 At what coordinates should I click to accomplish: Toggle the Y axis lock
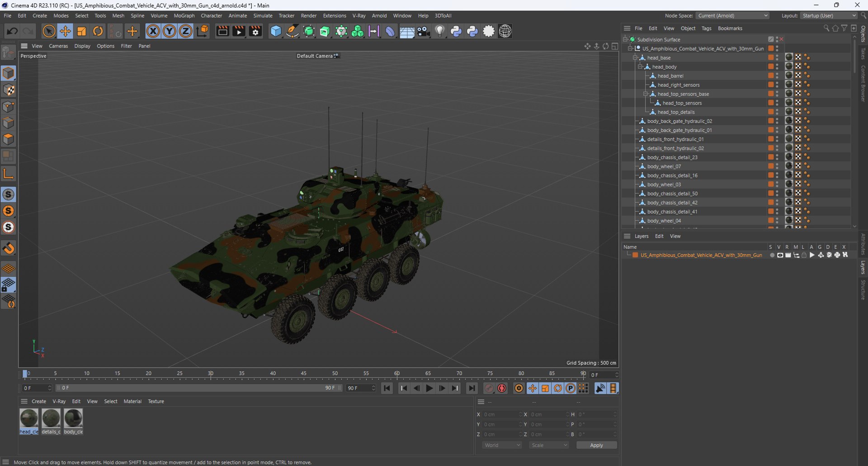pyautogui.click(x=169, y=31)
